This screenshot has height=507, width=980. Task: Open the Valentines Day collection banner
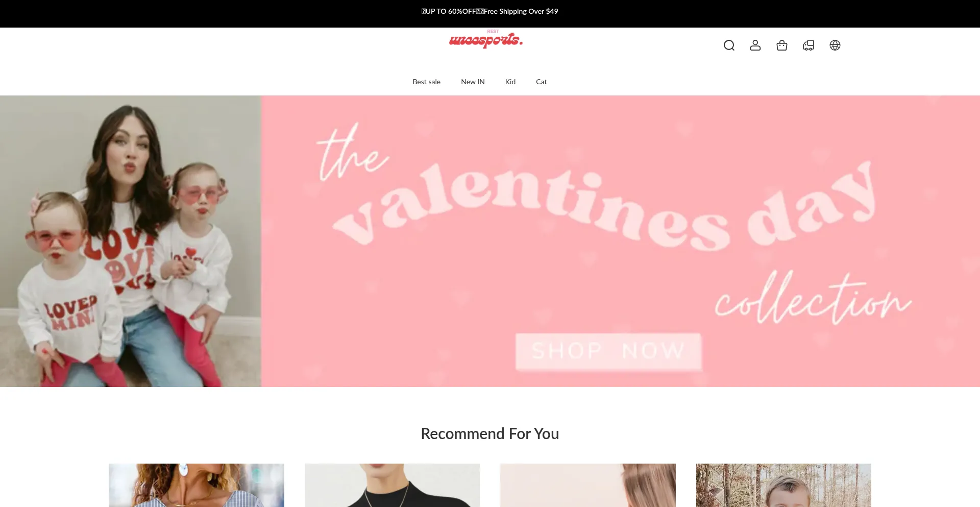coord(621,241)
